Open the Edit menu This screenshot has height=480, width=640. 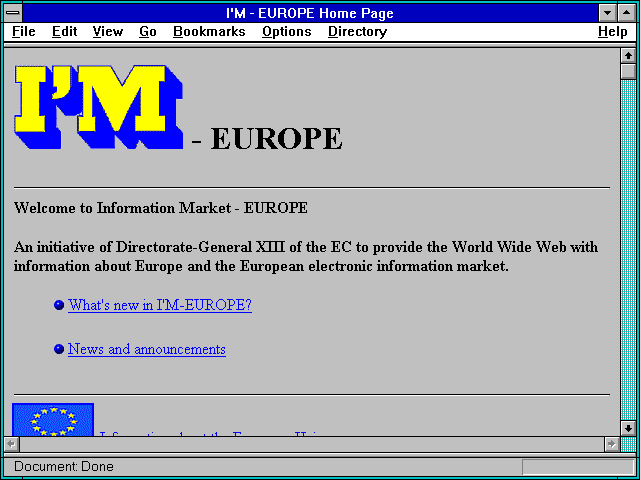pos(64,32)
